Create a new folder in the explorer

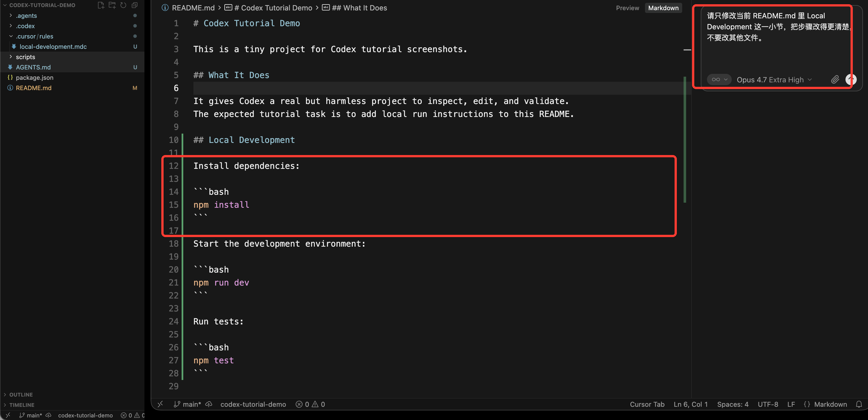(x=112, y=5)
